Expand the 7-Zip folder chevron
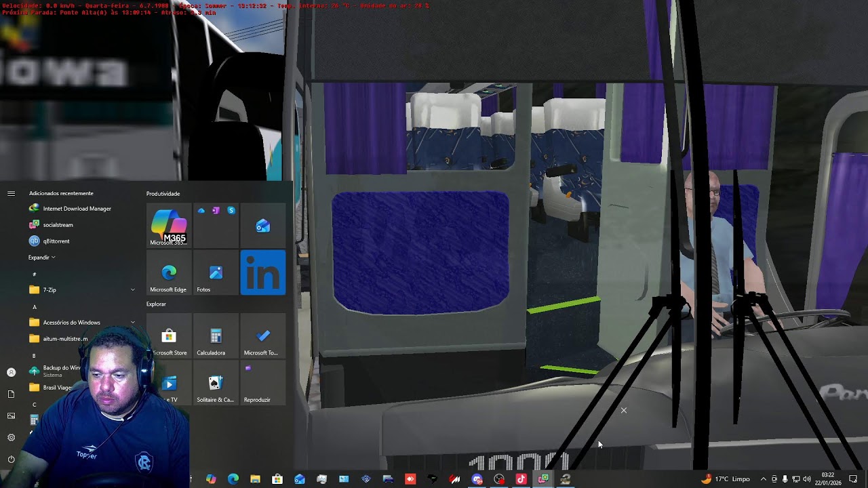 tap(133, 290)
